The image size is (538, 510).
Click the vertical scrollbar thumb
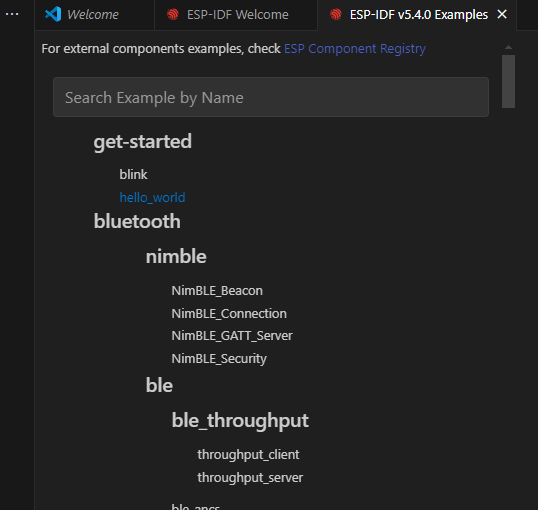pos(508,82)
